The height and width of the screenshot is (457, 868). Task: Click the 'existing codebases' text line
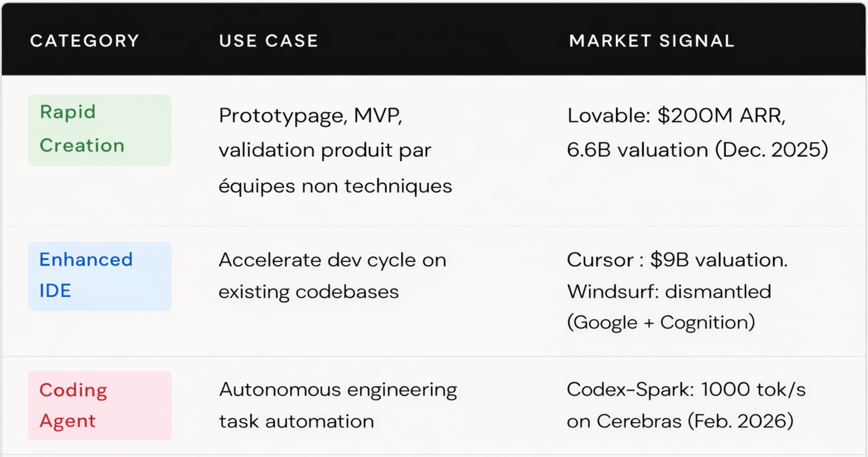[x=308, y=292]
